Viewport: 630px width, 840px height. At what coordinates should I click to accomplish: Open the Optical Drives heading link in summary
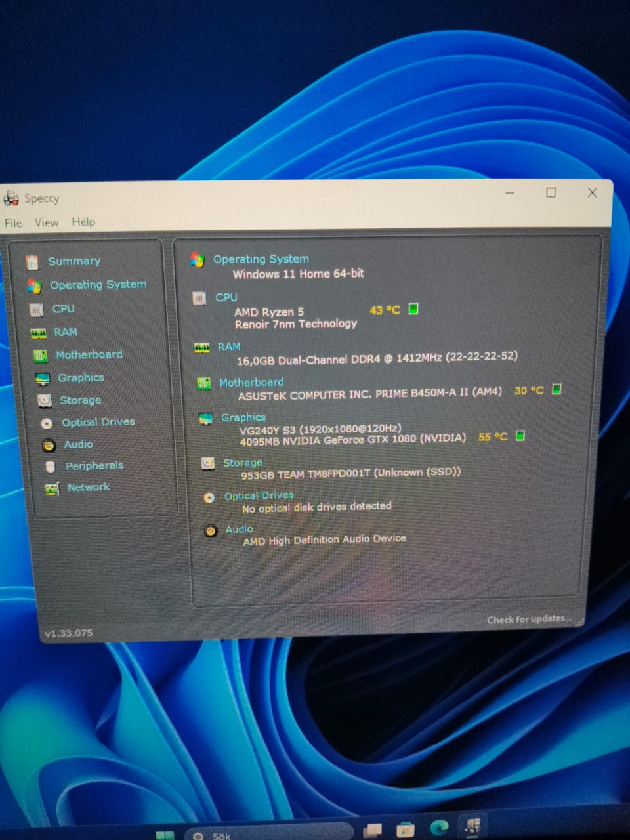(259, 496)
